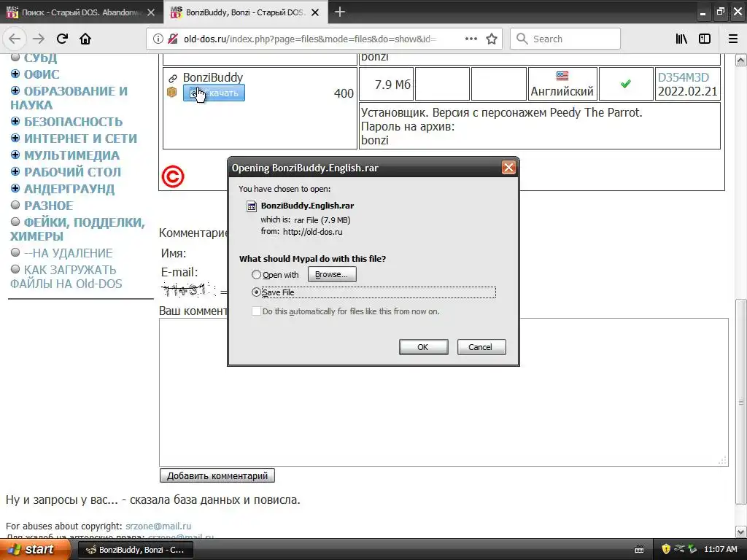Expand the АНДЕРГРАУНД category
Image resolution: width=747 pixels, height=560 pixels.
[x=15, y=188]
